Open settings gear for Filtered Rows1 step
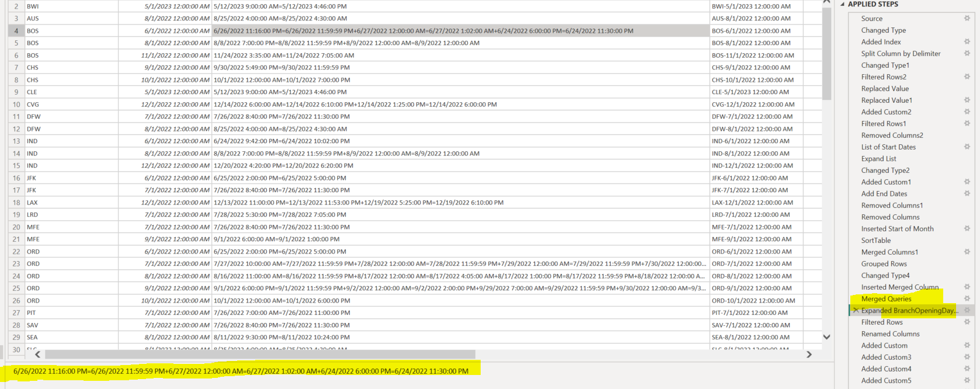The height and width of the screenshot is (389, 980). click(x=967, y=123)
